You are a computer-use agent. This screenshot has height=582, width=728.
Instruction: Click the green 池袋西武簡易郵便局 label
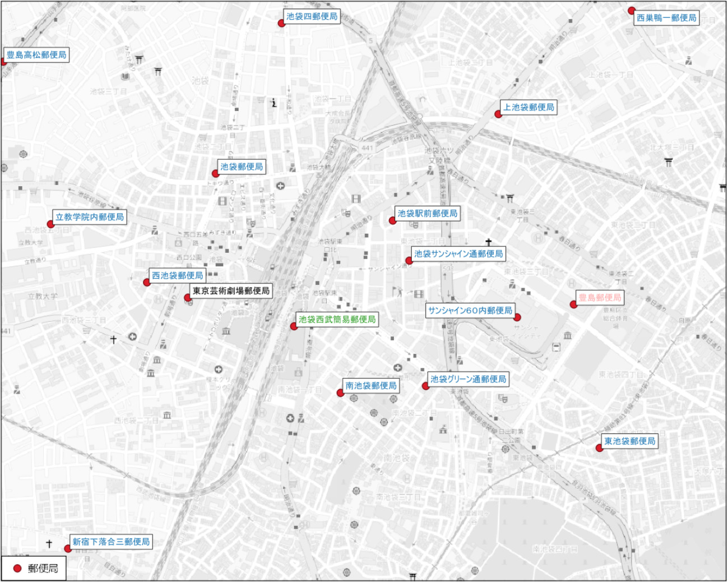coord(337,319)
